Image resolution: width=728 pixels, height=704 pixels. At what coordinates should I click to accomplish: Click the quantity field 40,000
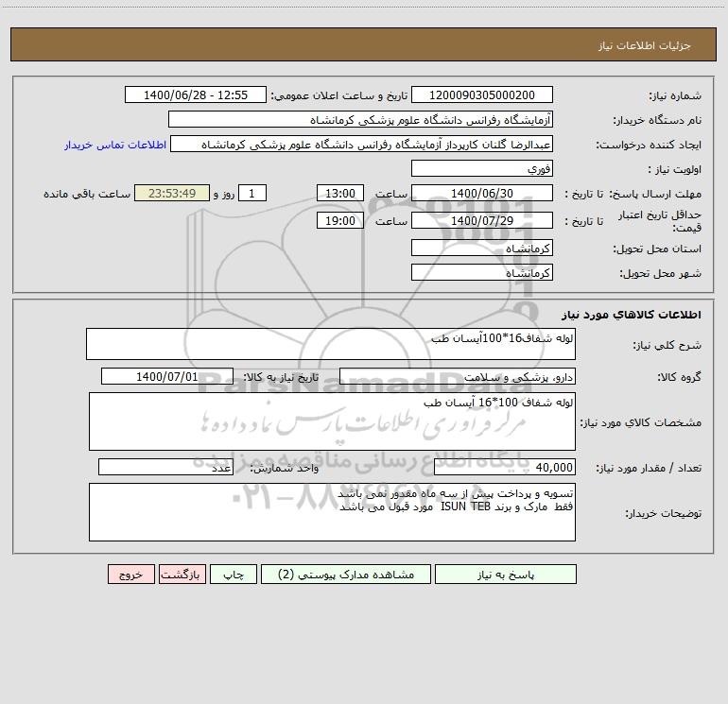point(505,468)
